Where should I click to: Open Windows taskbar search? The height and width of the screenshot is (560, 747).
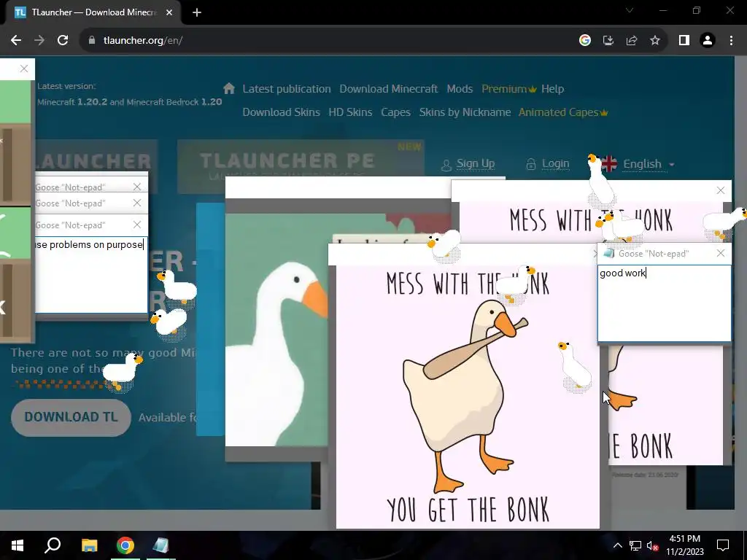point(53,545)
